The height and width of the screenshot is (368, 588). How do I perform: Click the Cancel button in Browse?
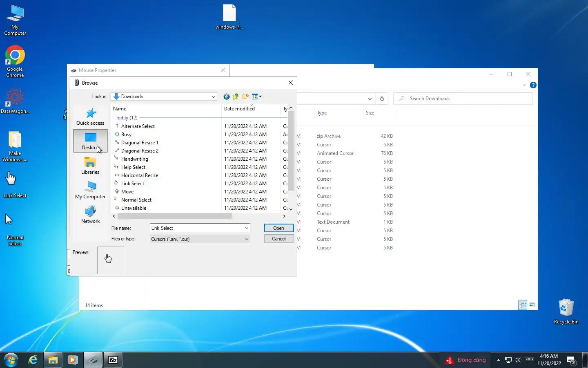tap(279, 239)
